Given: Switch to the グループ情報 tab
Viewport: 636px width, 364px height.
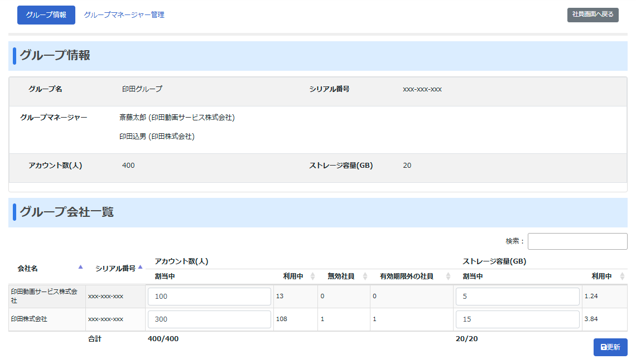Looking at the screenshot, I should pyautogui.click(x=46, y=15).
